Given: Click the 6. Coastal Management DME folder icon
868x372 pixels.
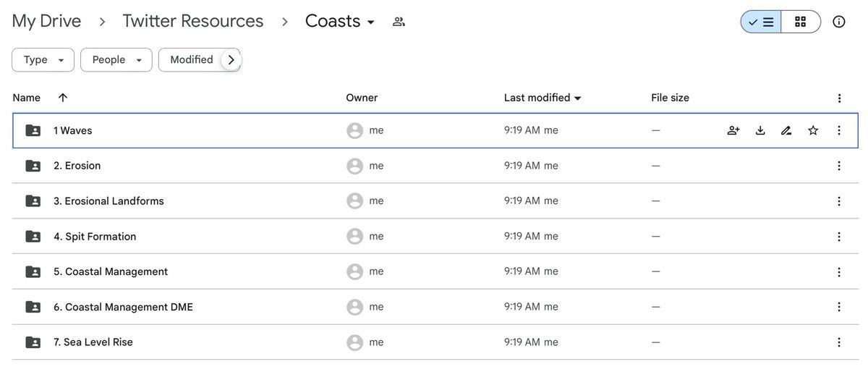Looking at the screenshot, I should (33, 307).
